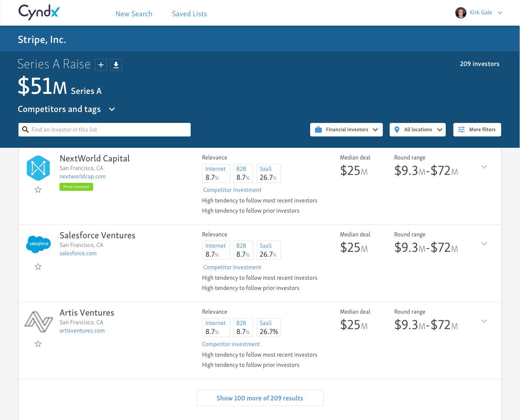Image resolution: width=520 pixels, height=420 pixels.
Task: Click the Cyndx logo
Action: click(x=39, y=12)
